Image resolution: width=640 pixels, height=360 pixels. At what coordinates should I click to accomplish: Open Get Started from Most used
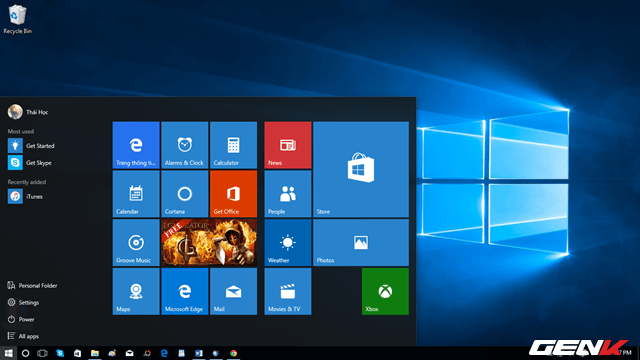pyautogui.click(x=31, y=146)
